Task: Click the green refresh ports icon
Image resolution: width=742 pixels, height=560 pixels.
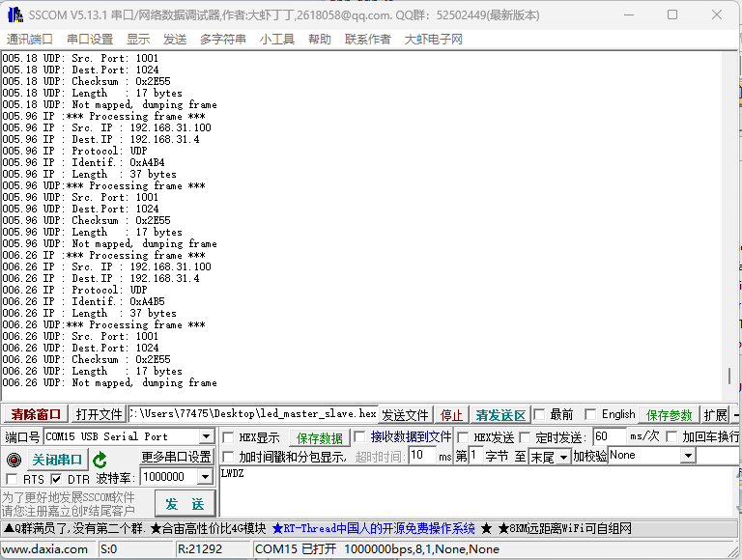Action: (x=100, y=460)
